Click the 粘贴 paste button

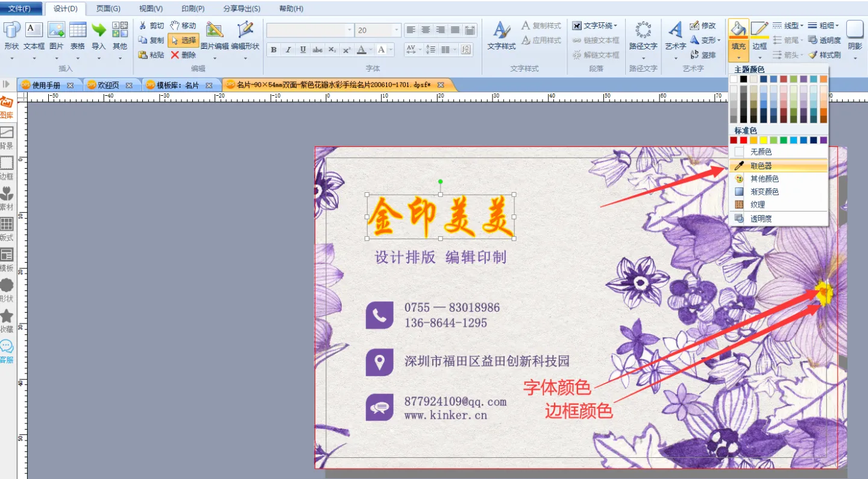click(x=151, y=55)
